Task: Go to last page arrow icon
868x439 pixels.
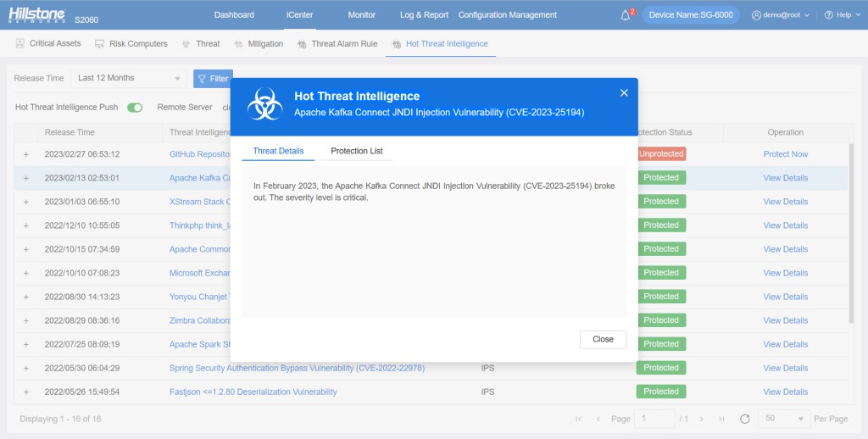Action: click(721, 419)
